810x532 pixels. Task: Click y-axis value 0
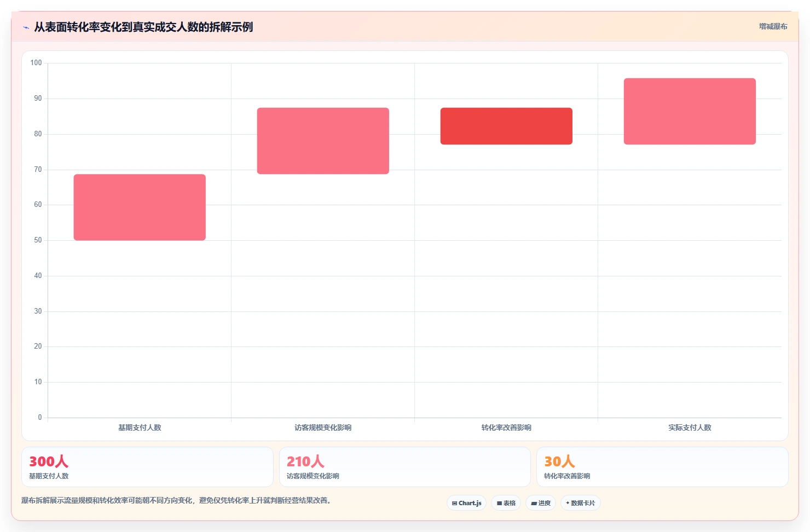click(x=40, y=418)
